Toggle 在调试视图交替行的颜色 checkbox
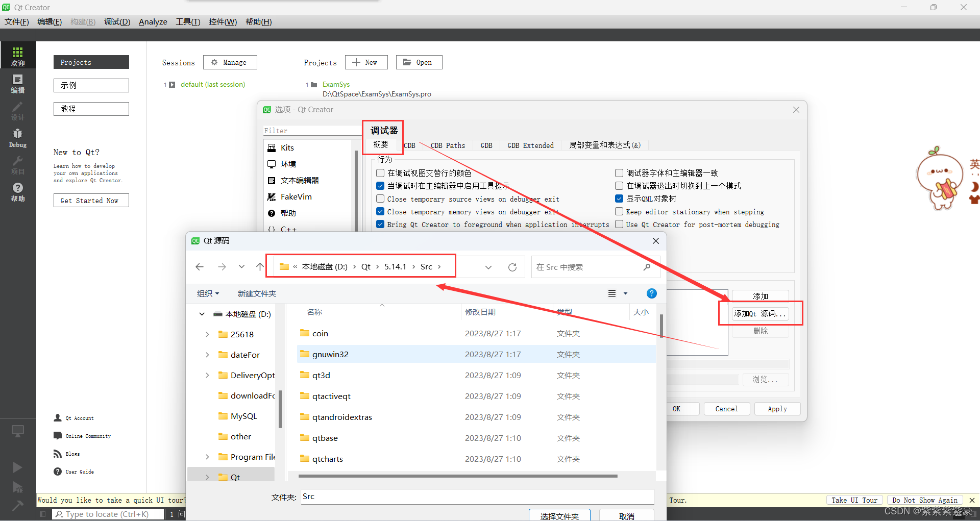 tap(380, 173)
